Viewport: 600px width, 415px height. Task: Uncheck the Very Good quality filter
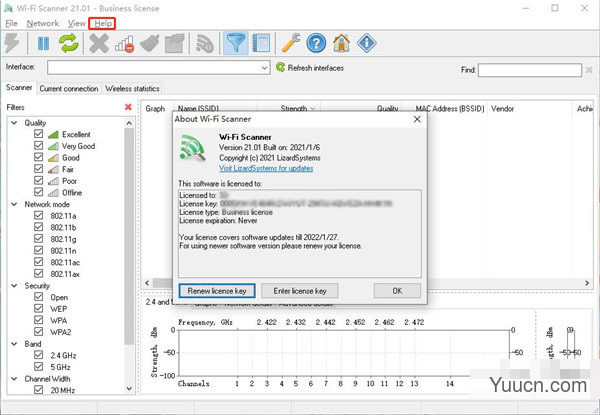point(38,145)
